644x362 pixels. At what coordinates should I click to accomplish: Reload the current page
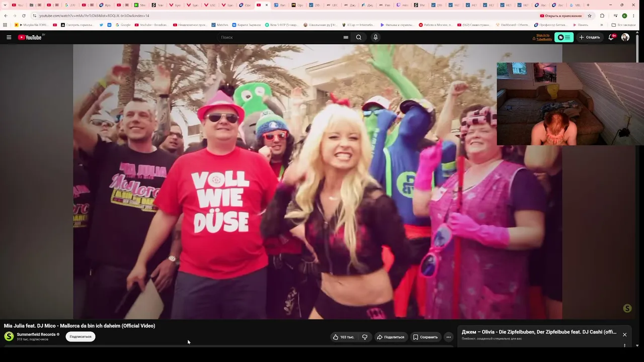tap(24, 16)
